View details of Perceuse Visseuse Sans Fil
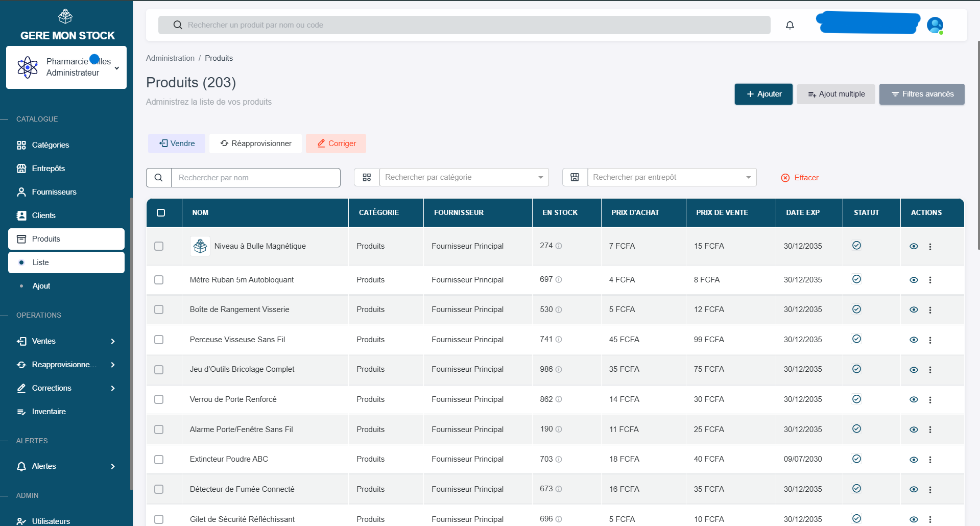Image resolution: width=980 pixels, height=526 pixels. 914,340
